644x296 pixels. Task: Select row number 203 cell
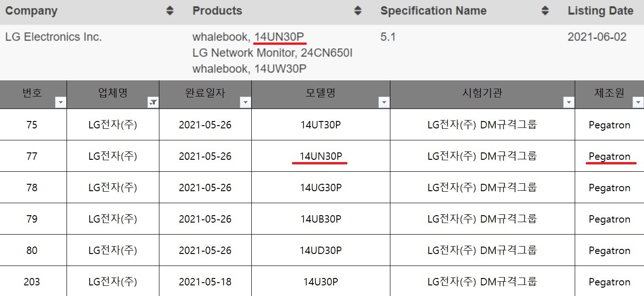[32, 282]
